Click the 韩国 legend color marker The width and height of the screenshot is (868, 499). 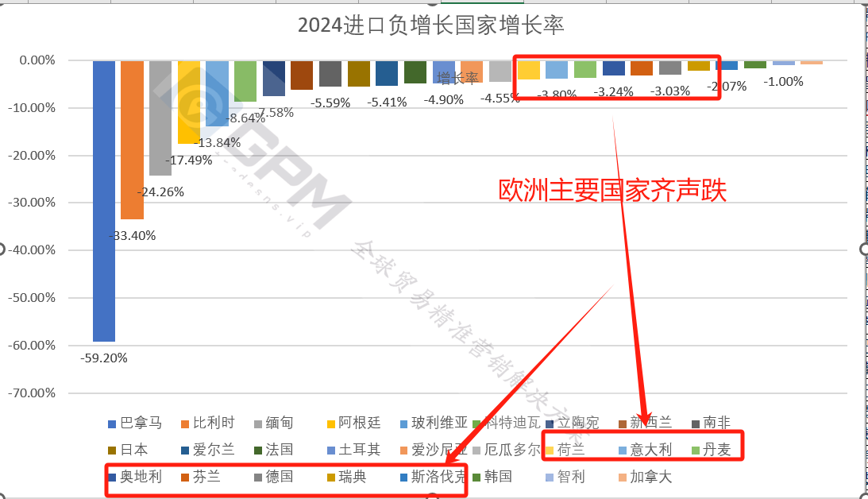pyautogui.click(x=477, y=477)
